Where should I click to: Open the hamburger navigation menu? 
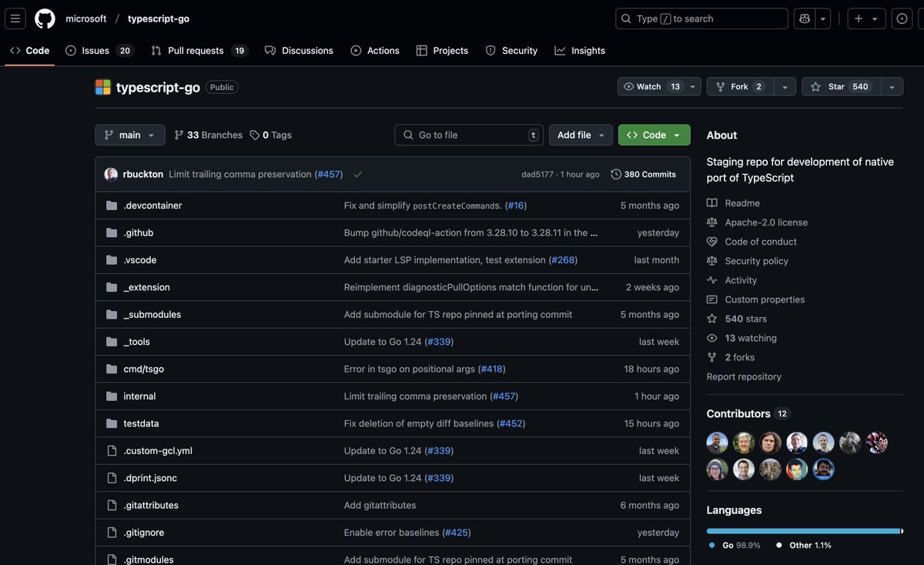[x=16, y=18]
